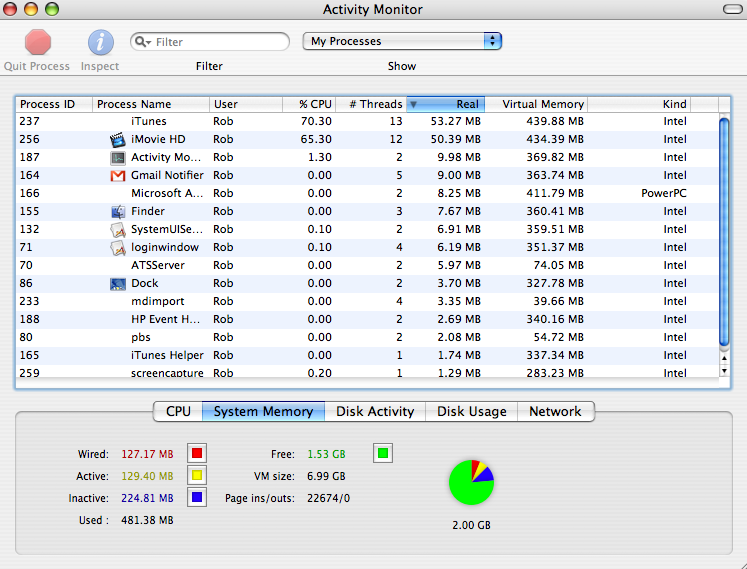Screen dimensions: 747x569
Task: Click process ID 256 cell
Action: [30, 140]
